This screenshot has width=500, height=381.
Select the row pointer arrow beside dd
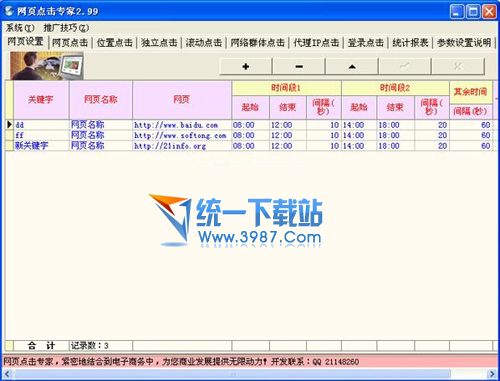tap(9, 125)
